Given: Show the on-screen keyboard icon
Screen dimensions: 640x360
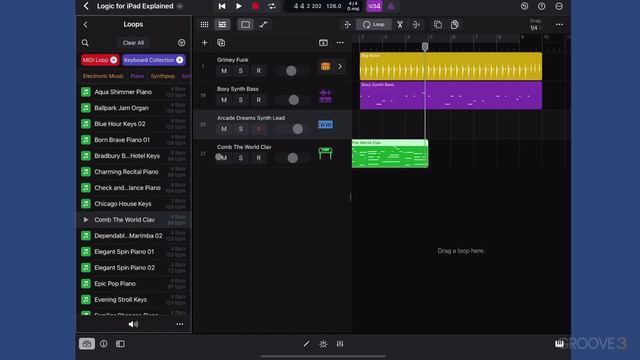Looking at the screenshot, I should coord(559,344).
